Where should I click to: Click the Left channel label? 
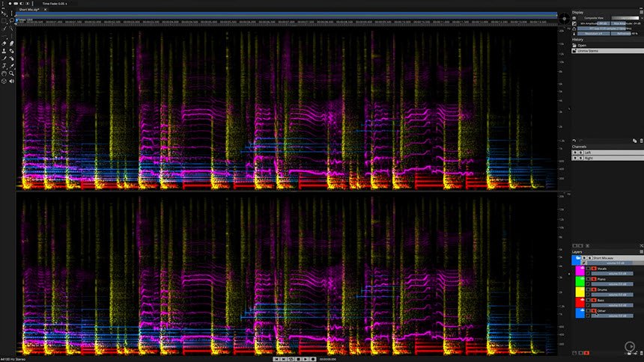click(x=588, y=153)
